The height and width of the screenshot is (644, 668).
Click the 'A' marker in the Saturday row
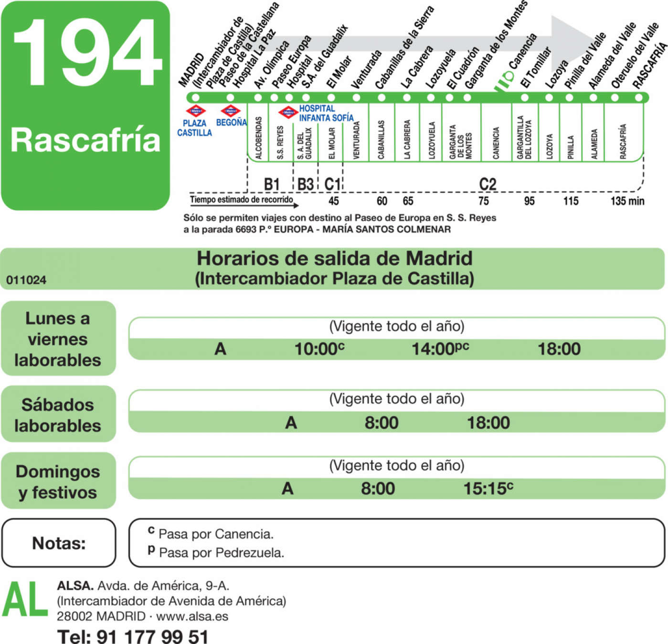(291, 423)
